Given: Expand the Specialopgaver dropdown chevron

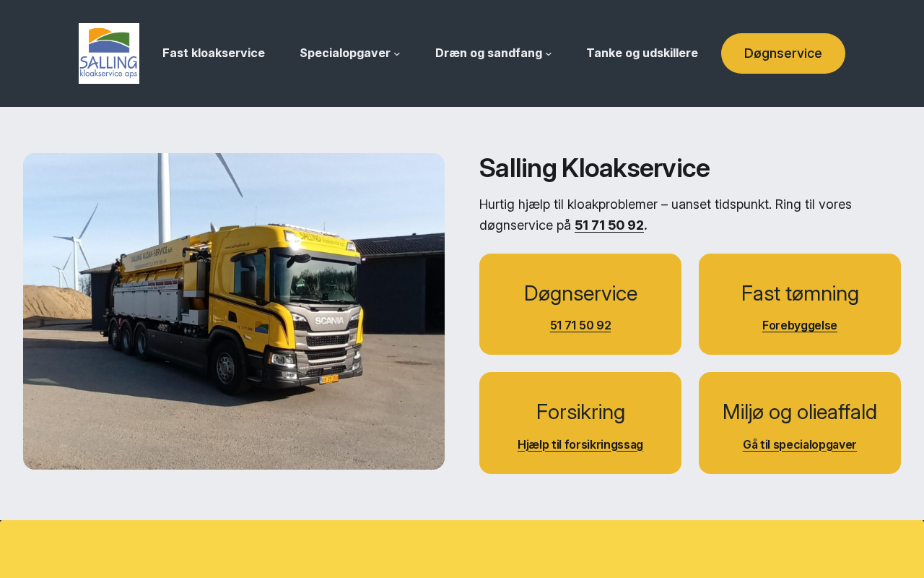Looking at the screenshot, I should 397,53.
